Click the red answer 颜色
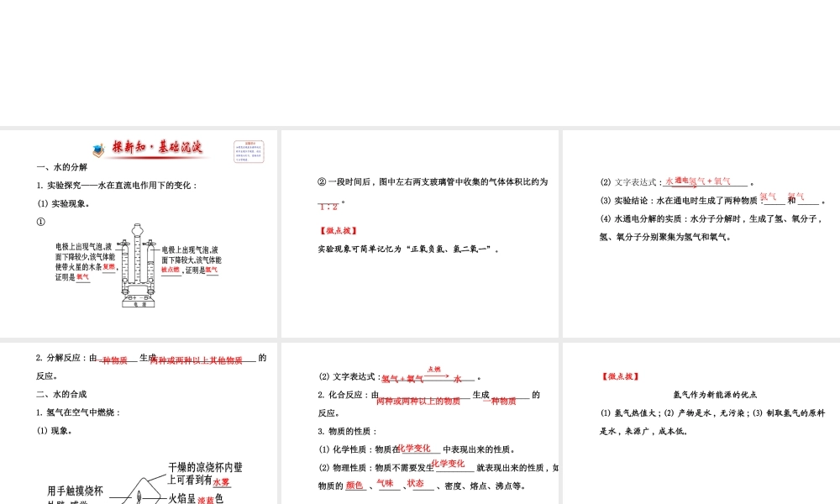Viewport: 840px width, 504px height. pyautogui.click(x=354, y=486)
